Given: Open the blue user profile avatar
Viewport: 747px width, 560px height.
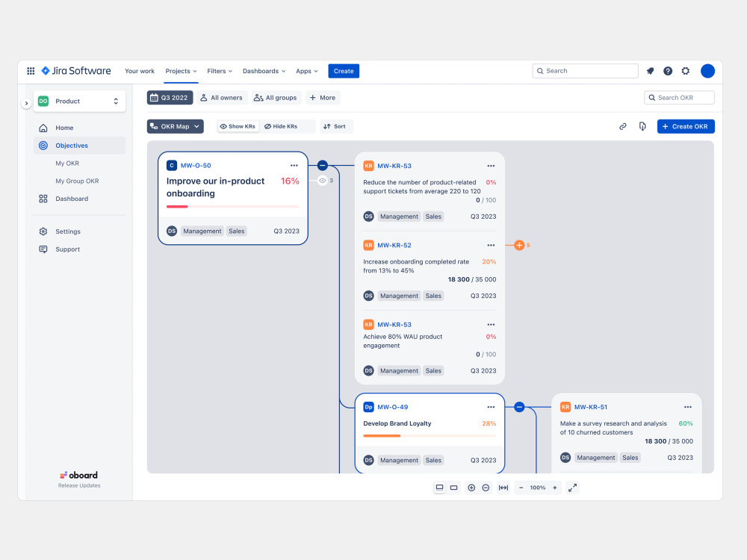Looking at the screenshot, I should point(708,71).
